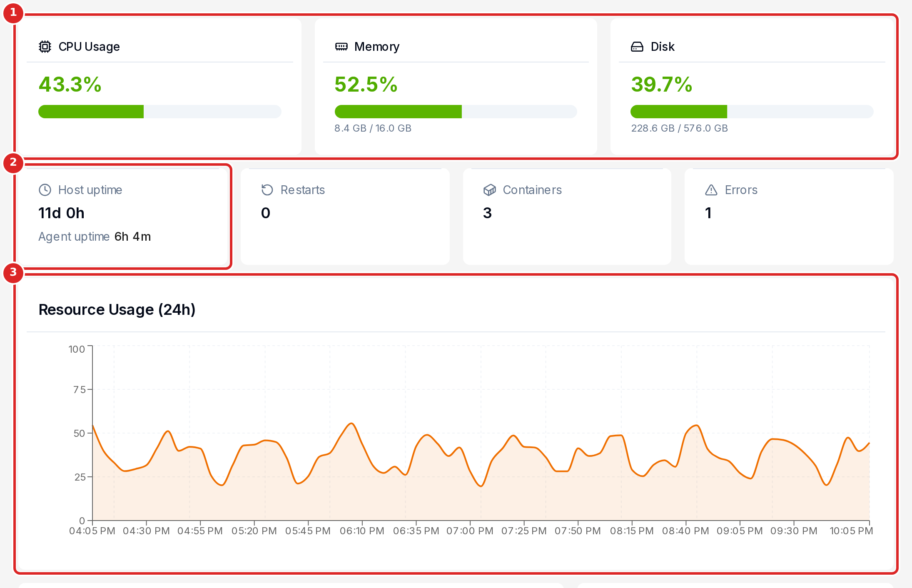Screen dimensions: 912x588
Task: Click the 50 y-axis label
Action: point(79,434)
